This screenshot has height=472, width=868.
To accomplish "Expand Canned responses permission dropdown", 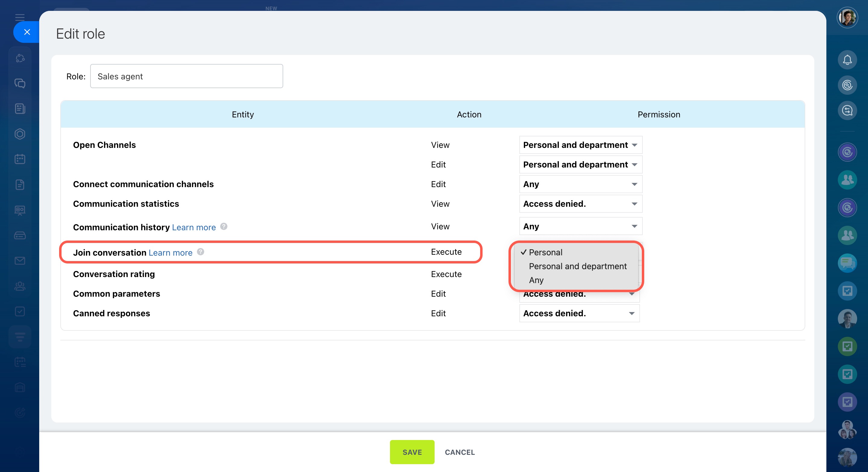I will tap(579, 313).
